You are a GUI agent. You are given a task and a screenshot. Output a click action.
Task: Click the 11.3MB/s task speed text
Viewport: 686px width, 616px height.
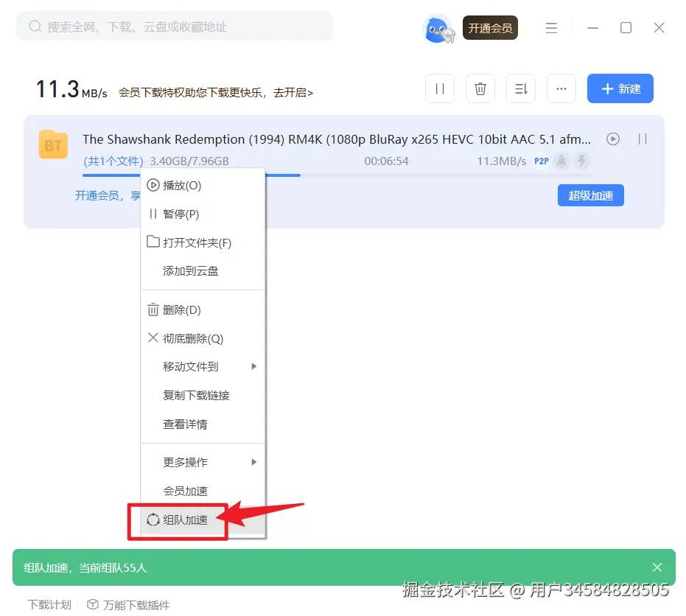501,161
